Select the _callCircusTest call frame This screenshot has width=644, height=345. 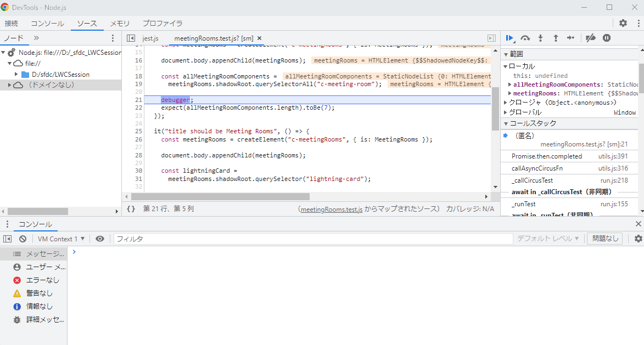(x=569, y=180)
